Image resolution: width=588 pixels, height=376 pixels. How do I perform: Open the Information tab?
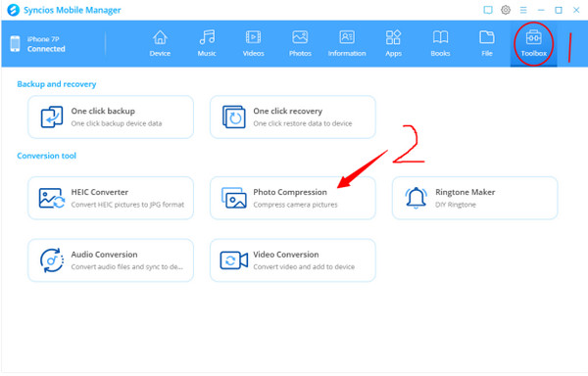coord(347,43)
